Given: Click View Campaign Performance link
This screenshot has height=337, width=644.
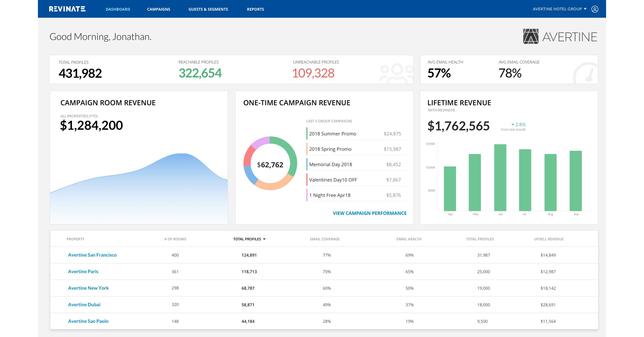Looking at the screenshot, I should [x=369, y=213].
